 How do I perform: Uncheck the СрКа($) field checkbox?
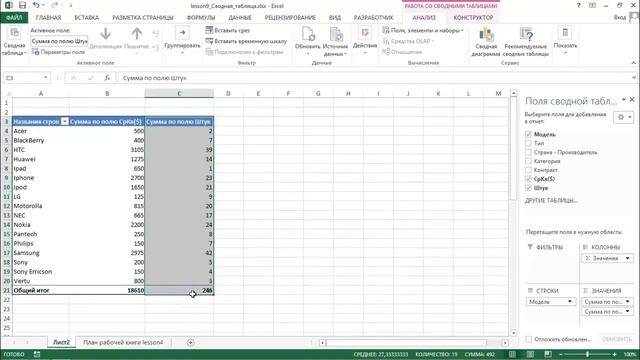528,179
